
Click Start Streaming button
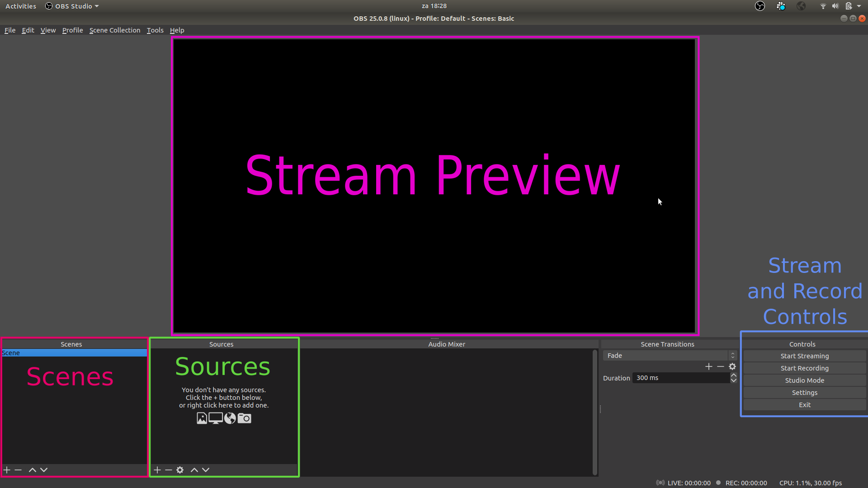tap(804, 356)
